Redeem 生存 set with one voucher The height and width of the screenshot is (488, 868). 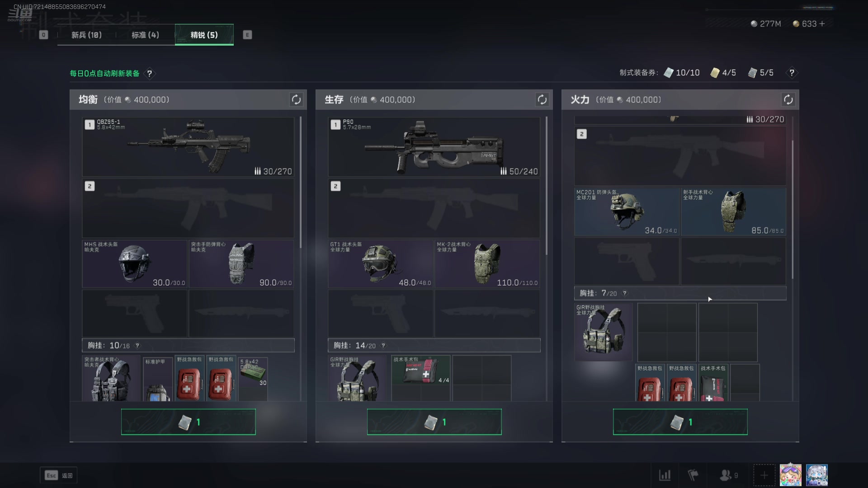coord(434,422)
